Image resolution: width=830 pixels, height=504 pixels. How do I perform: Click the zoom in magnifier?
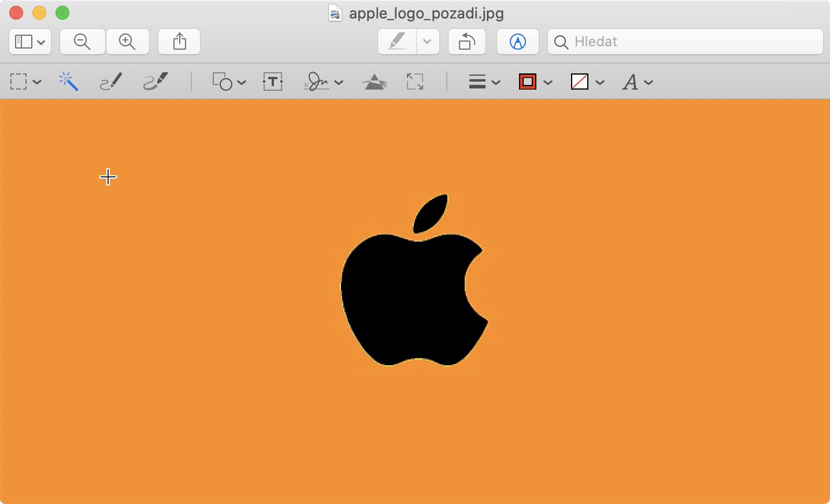[x=127, y=42]
